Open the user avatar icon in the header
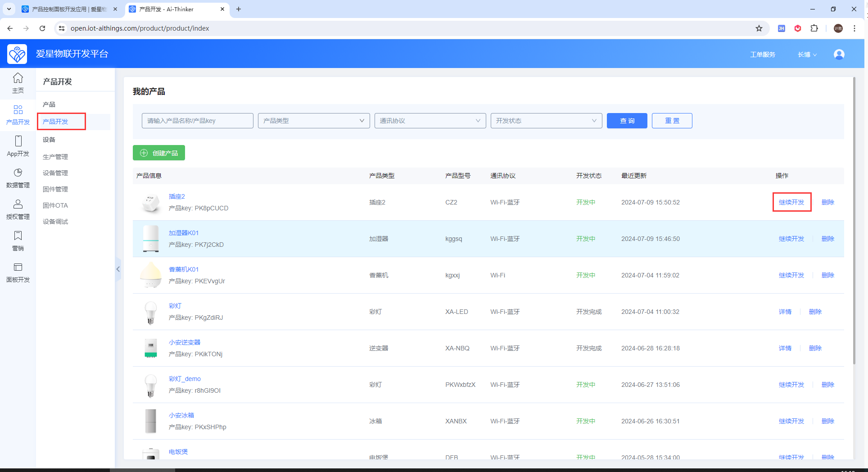Viewport: 868px width, 472px height. coord(839,54)
